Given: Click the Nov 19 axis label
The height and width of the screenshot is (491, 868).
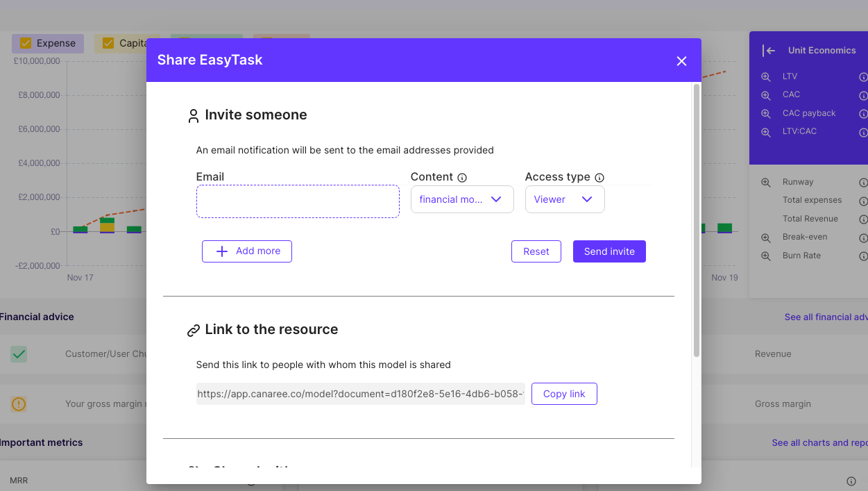Looking at the screenshot, I should tap(724, 278).
